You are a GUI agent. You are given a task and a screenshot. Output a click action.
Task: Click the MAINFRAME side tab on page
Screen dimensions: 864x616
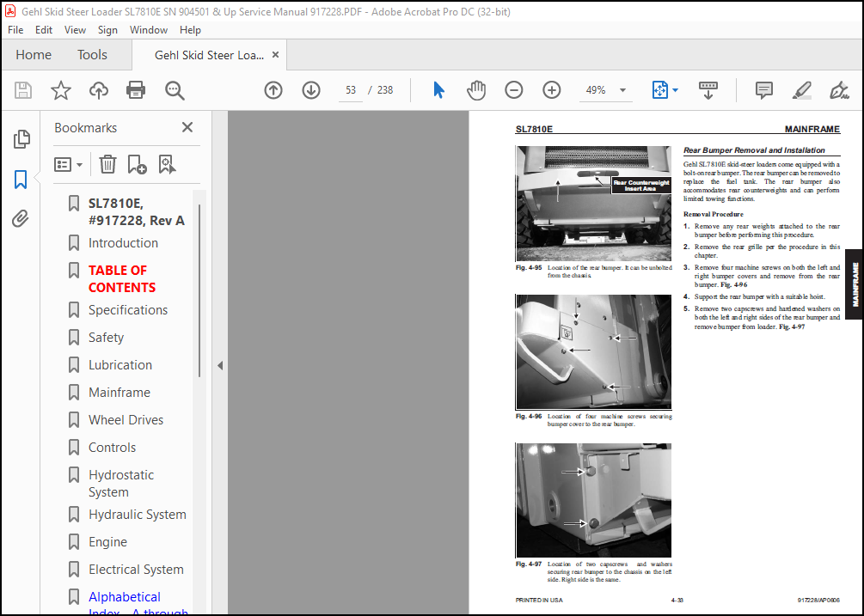coord(855,284)
